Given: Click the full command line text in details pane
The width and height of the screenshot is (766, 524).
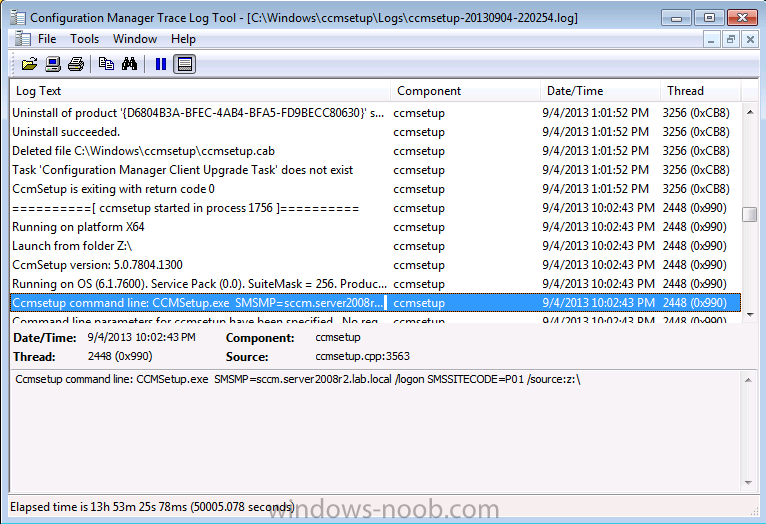Looking at the screenshot, I should tap(298, 379).
